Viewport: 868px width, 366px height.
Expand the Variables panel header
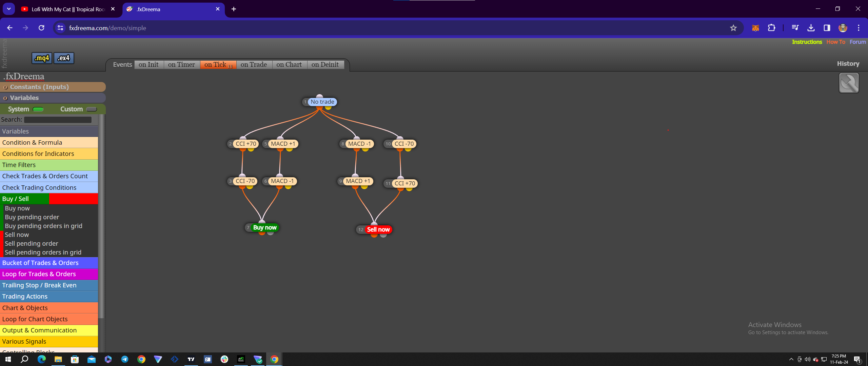click(53, 98)
